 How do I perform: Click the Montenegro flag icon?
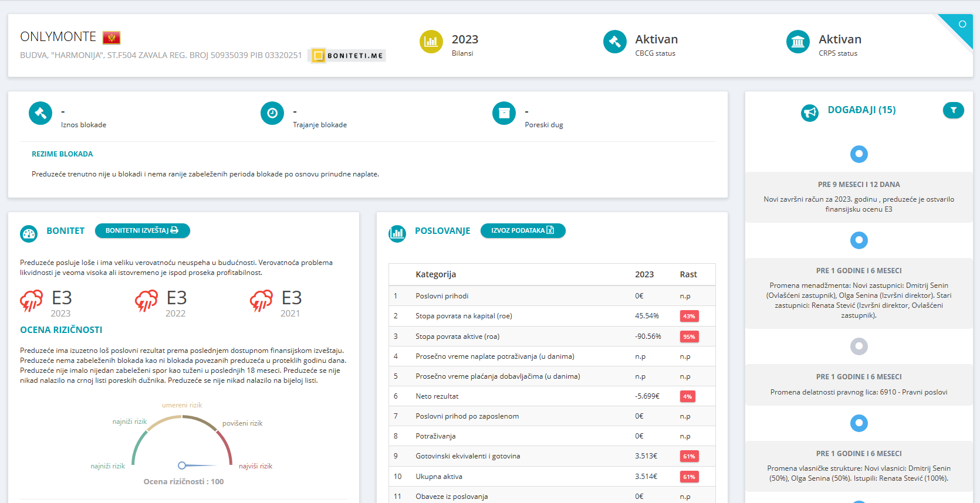(x=111, y=38)
